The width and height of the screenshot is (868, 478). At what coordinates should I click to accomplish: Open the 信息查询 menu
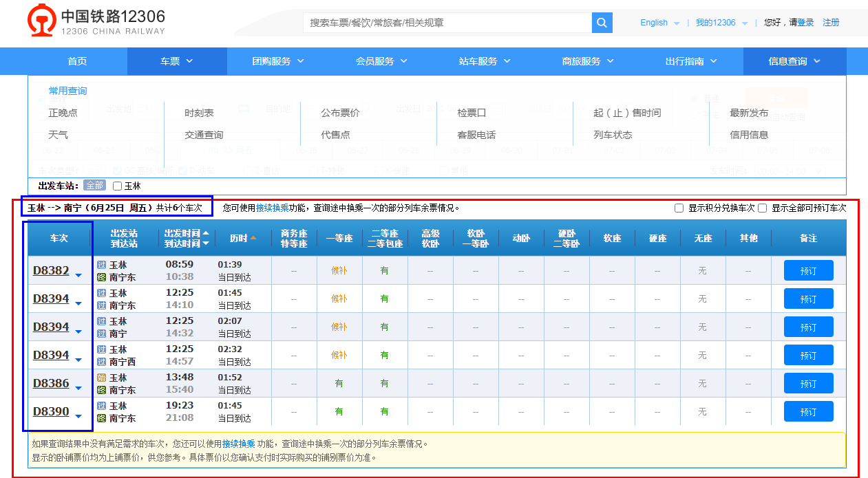(x=794, y=61)
